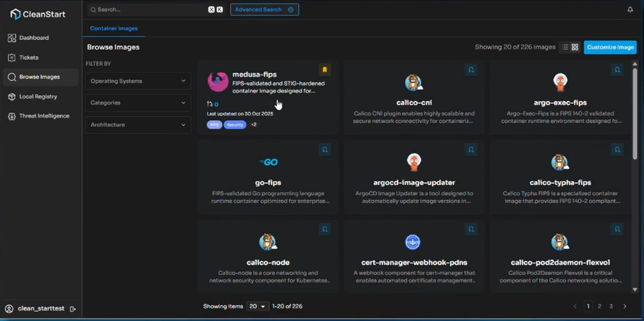Open the calico-node image title
The height and width of the screenshot is (321, 644).
tap(268, 262)
